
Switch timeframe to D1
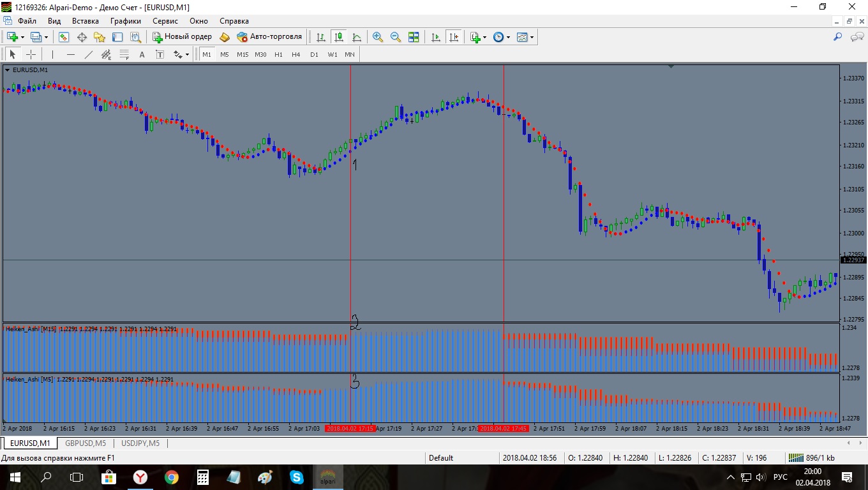coord(314,54)
